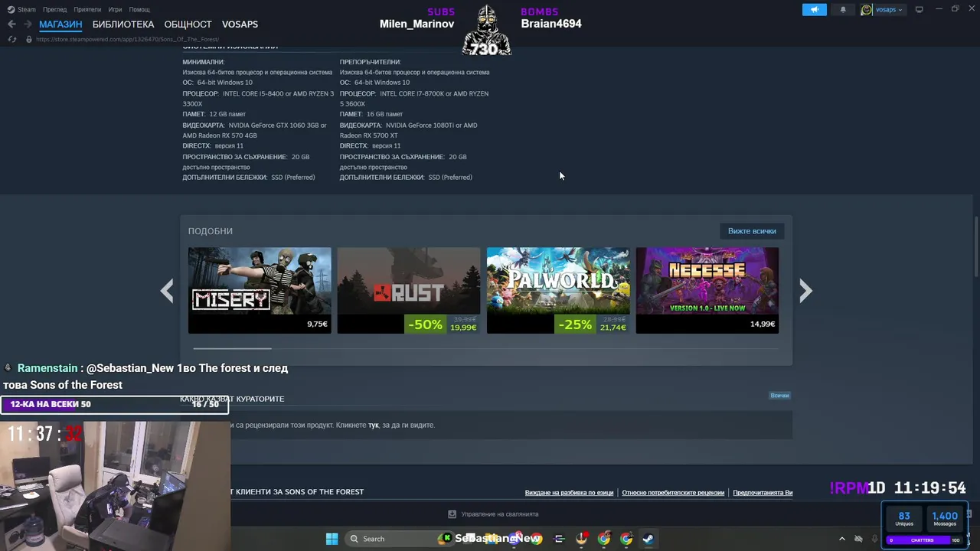Open the Помощ menu
Image resolution: width=980 pixels, height=551 pixels.
point(139,9)
